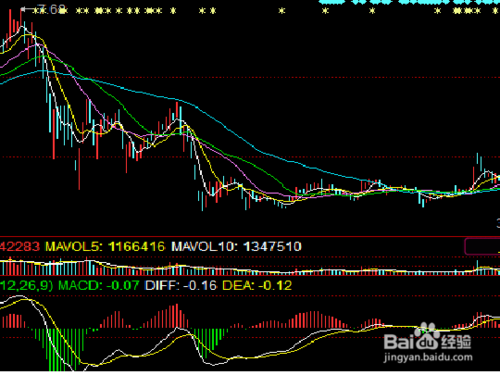The height and width of the screenshot is (375, 500).
Task: Click the long red candlestick low near 237
Action: point(79,169)
